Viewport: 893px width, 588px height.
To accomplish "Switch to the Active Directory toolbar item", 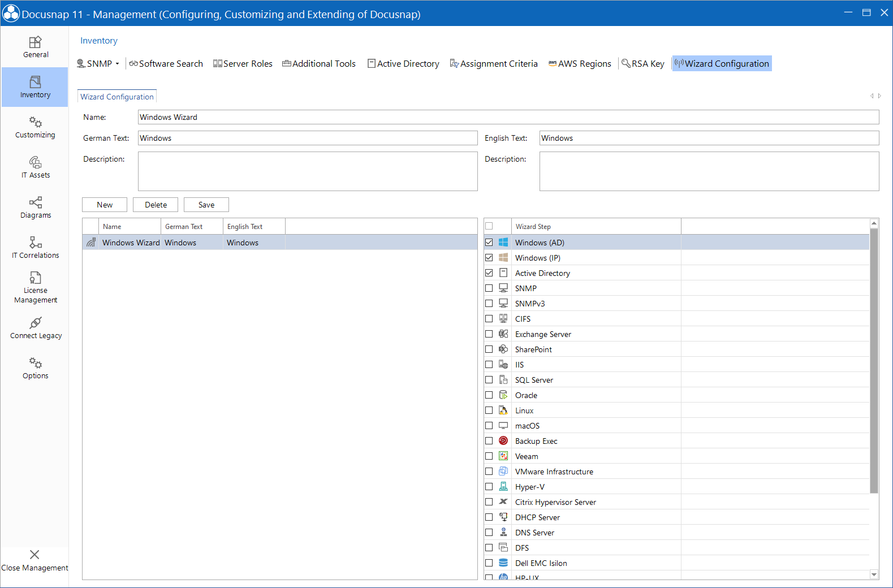I will pyautogui.click(x=403, y=64).
